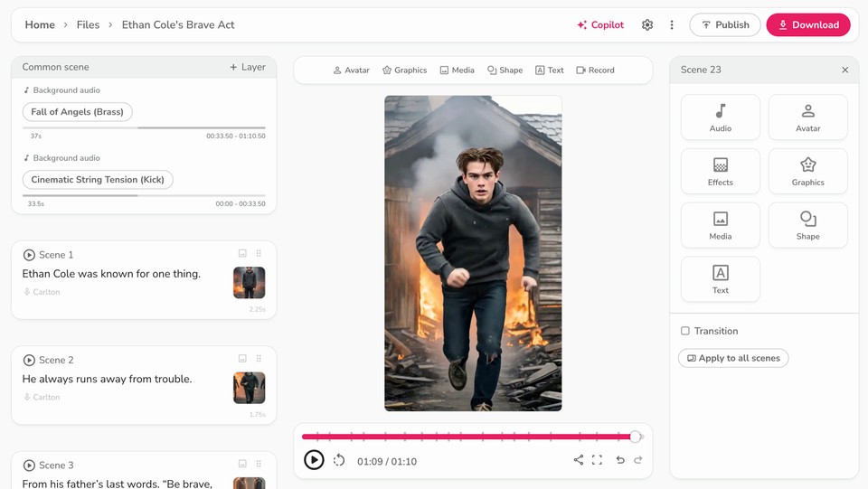Screen dimensions: 868x489
Task: Enter fullscreen preview mode
Action: click(x=597, y=460)
